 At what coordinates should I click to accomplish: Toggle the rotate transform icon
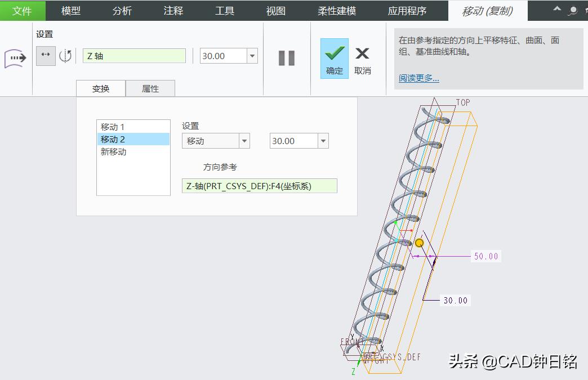pos(65,56)
